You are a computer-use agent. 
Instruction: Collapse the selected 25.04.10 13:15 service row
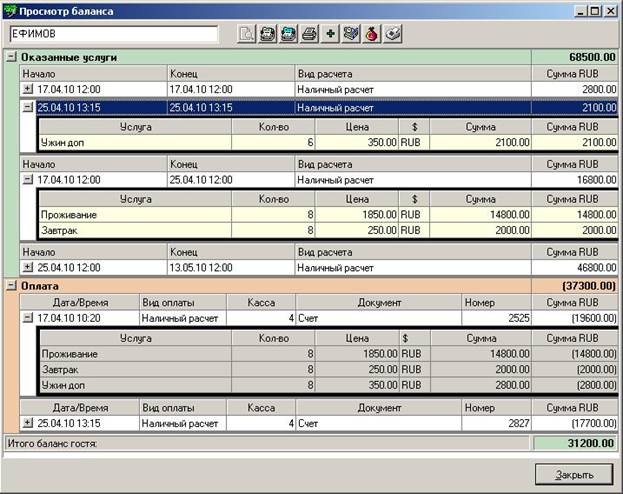coord(28,106)
